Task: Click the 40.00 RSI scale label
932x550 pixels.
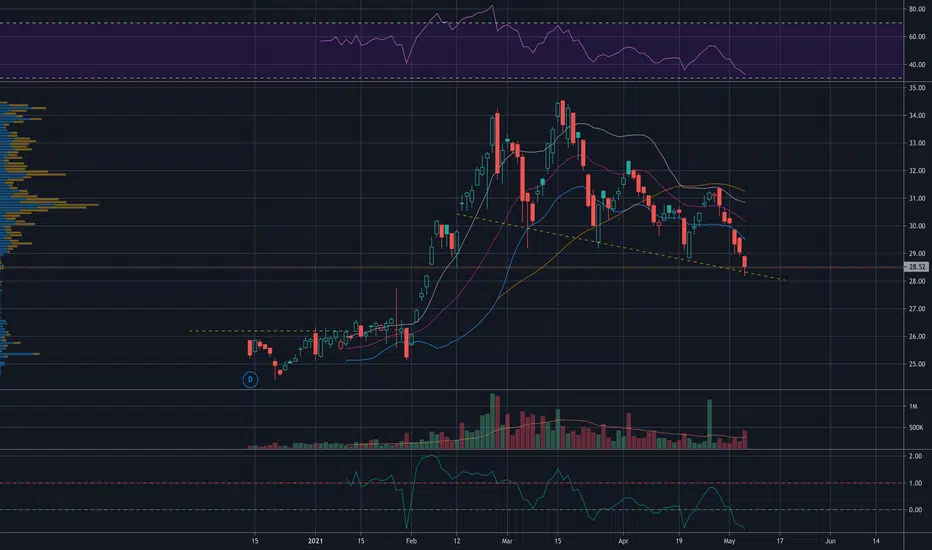Action: pos(917,65)
